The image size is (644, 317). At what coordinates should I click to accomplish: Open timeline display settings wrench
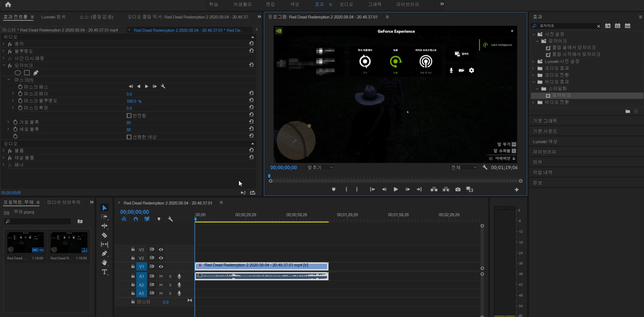170,219
